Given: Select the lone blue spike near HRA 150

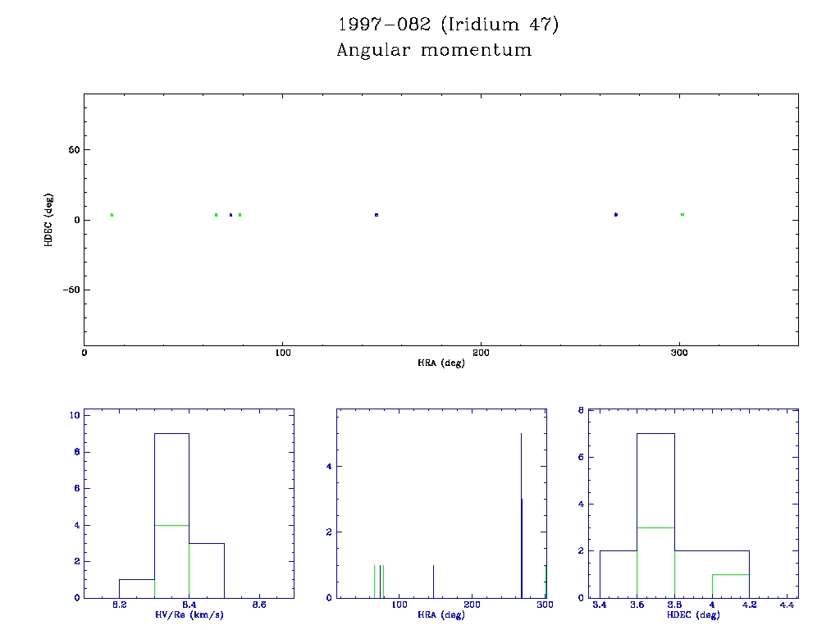Looking at the screenshot, I should (x=433, y=581).
